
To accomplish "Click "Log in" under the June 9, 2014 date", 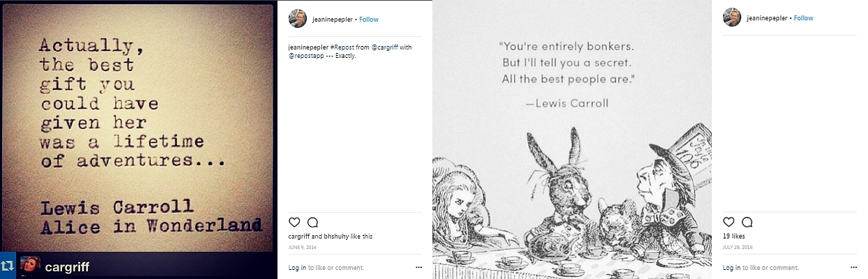I will tap(297, 267).
